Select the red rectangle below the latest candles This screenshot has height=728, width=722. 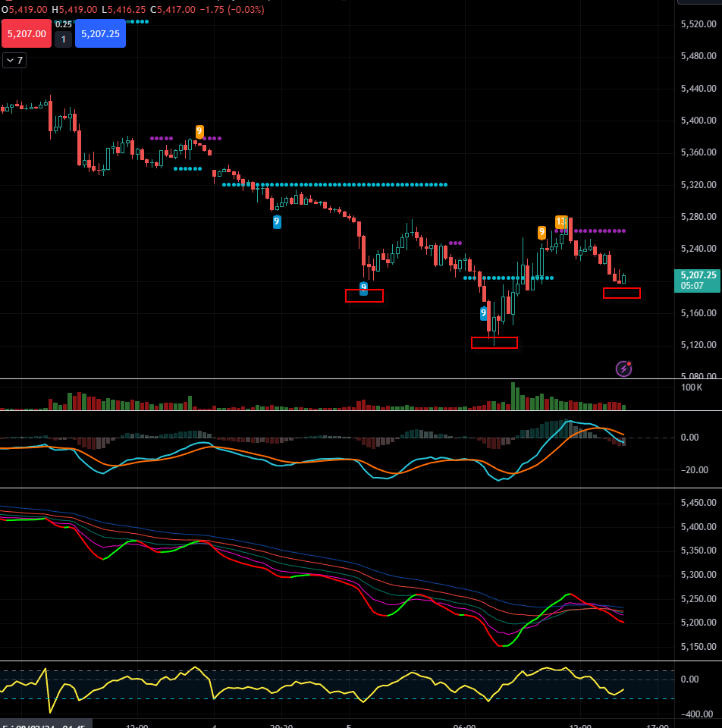click(x=622, y=293)
